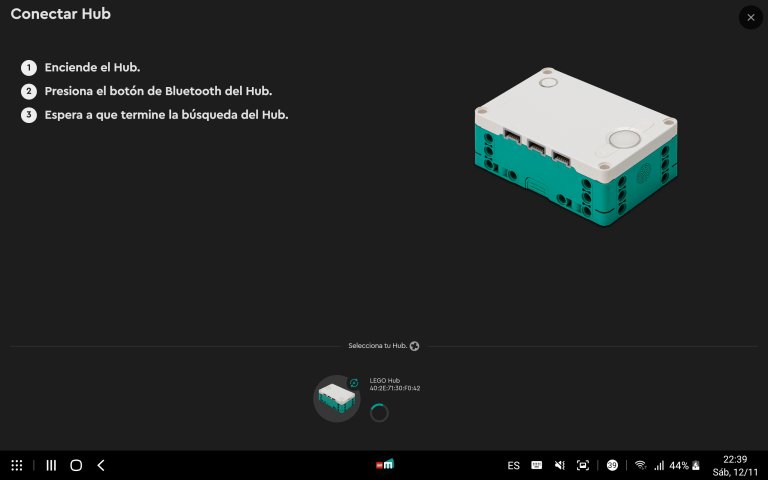This screenshot has height=480, width=768.
Task: Select the LEGO Hub device thumbnail
Action: pos(336,398)
